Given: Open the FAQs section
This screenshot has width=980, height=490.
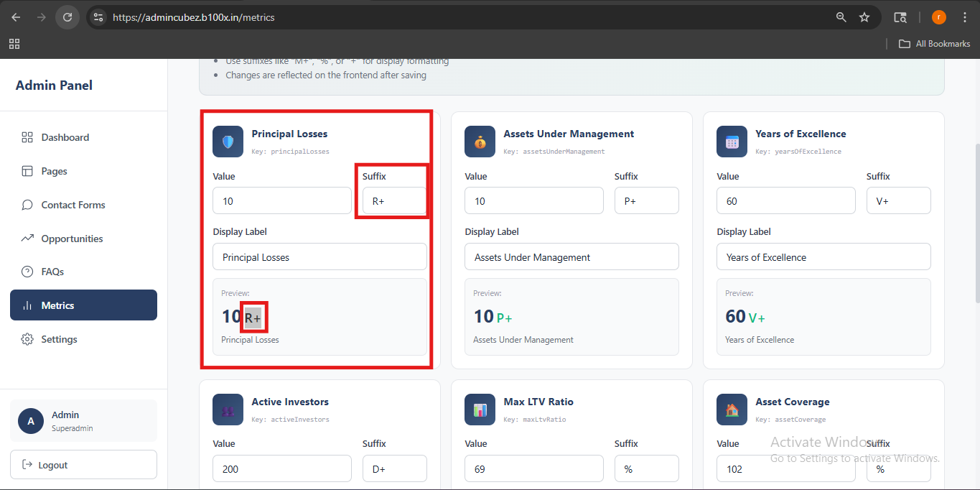Looking at the screenshot, I should tap(83, 272).
